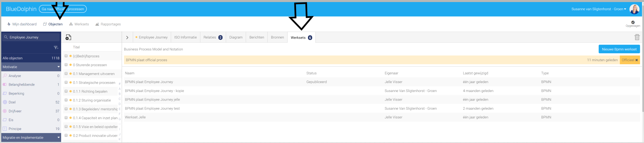The height and width of the screenshot is (143, 644).
Task: Click the trash delete icon
Action: click(637, 37)
